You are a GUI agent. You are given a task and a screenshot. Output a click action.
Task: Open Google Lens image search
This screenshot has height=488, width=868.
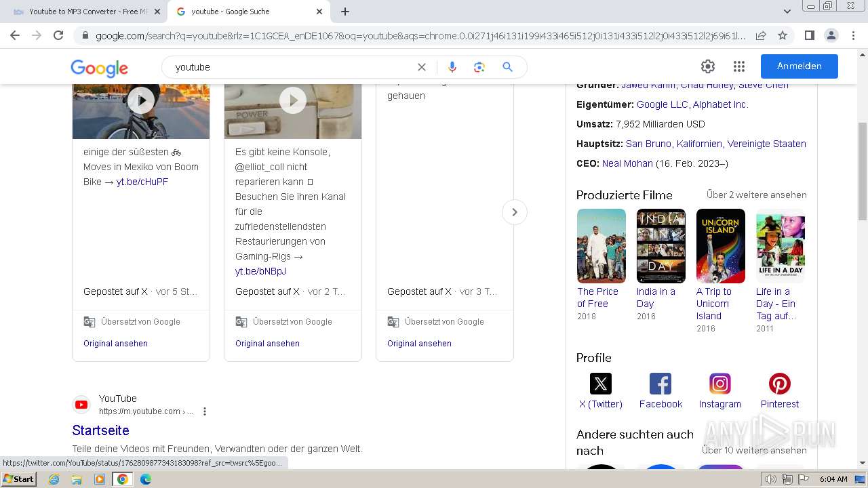[x=479, y=67]
